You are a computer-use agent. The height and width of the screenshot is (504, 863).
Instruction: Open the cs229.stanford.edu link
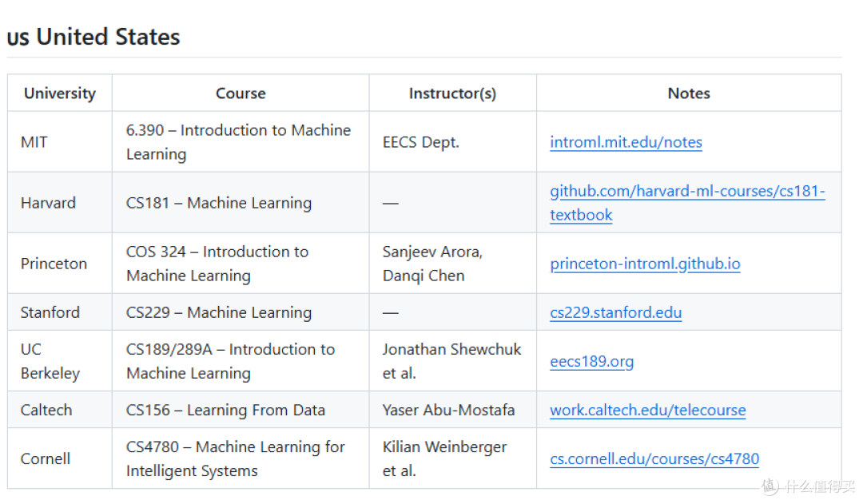click(x=616, y=312)
